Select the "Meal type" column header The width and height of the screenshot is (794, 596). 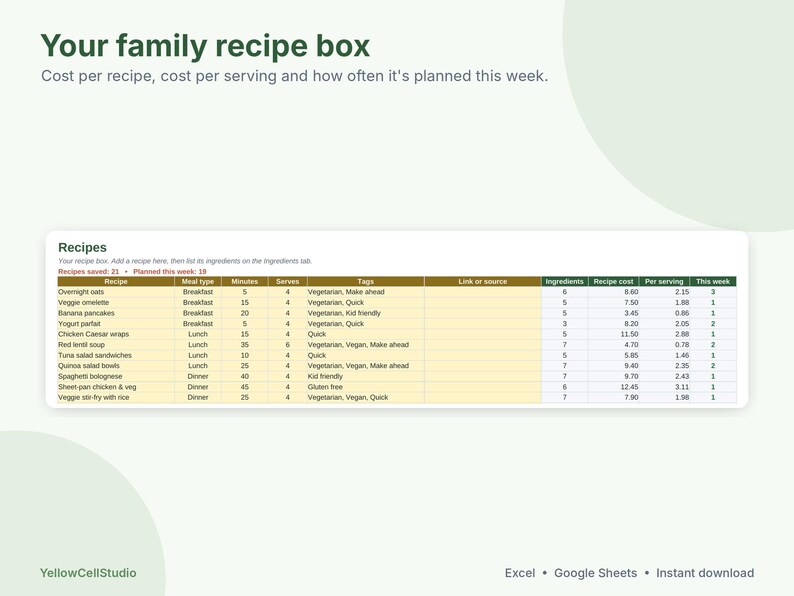pos(198,282)
